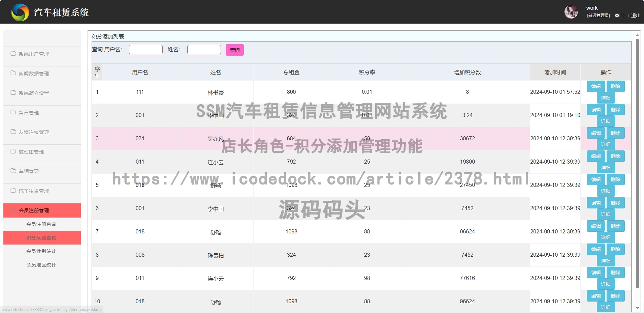Click 删除 for row 林书豪
This screenshot has height=313, width=644.
pos(616,86)
